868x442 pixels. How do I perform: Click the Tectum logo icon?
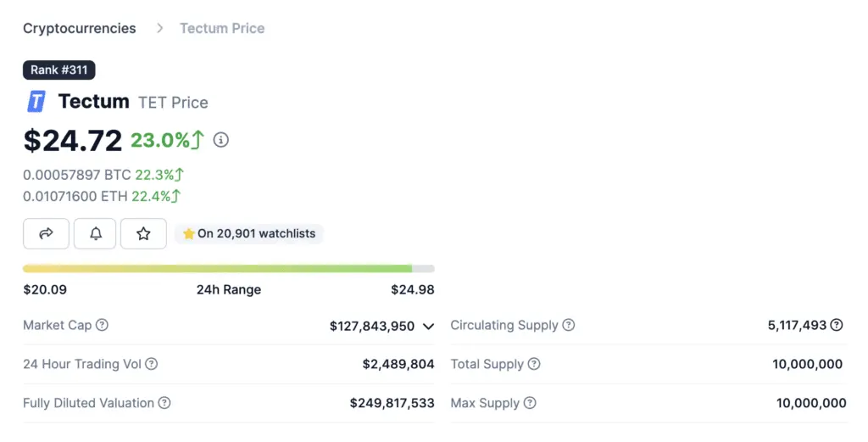[36, 102]
